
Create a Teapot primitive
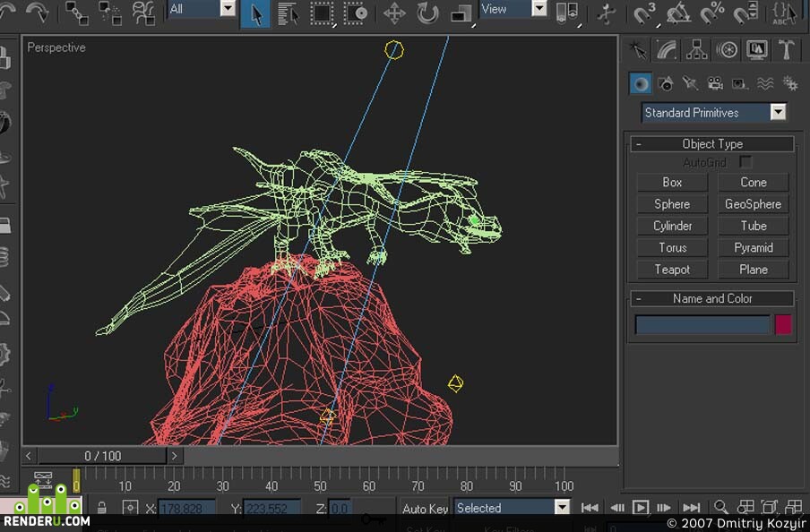[x=672, y=269]
